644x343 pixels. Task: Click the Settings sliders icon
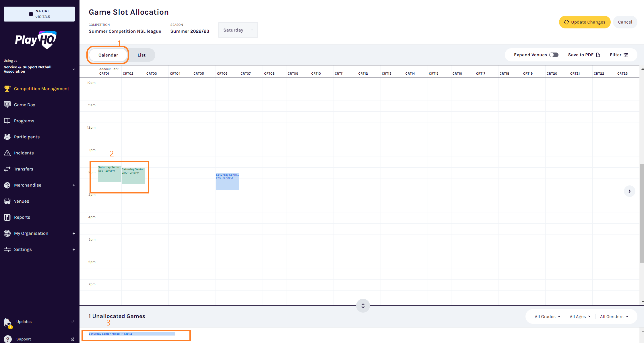[7, 249]
